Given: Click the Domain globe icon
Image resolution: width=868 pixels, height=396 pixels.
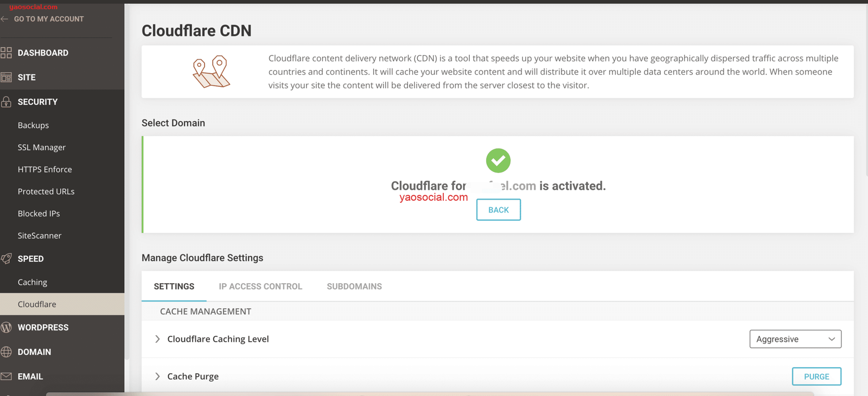Looking at the screenshot, I should point(7,352).
